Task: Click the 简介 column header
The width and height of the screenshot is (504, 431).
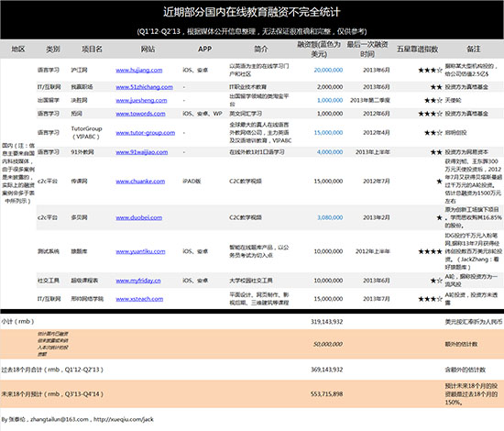Action: pyautogui.click(x=260, y=49)
